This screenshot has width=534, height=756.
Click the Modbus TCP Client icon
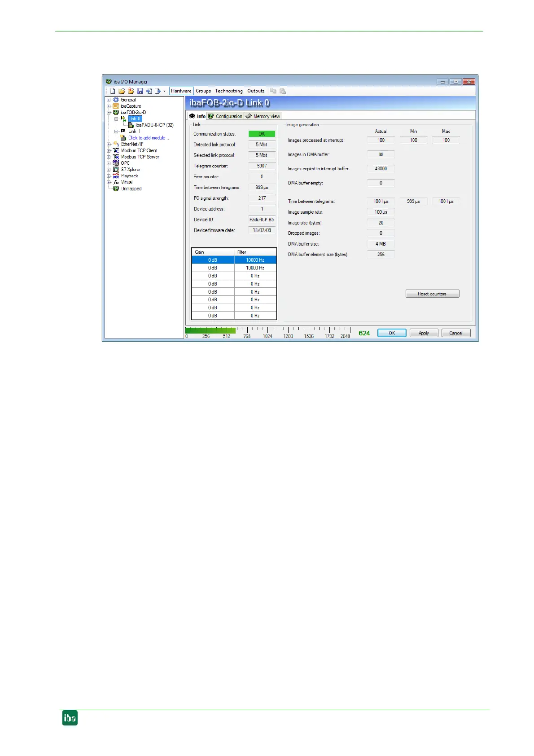point(116,150)
